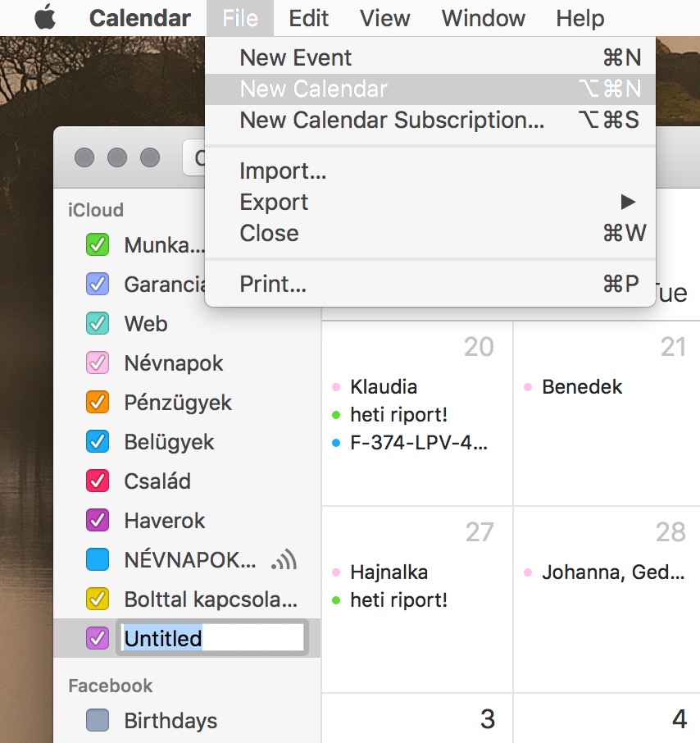
Task: Open the Edit menu
Action: [309, 18]
